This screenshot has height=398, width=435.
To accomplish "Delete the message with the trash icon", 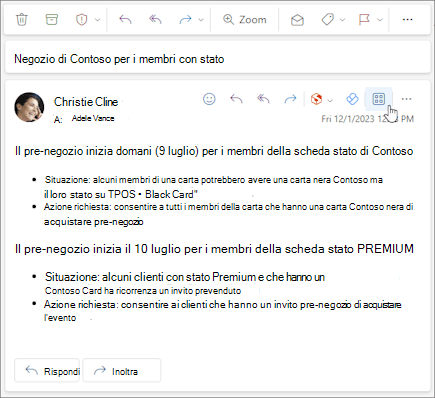I will point(22,20).
